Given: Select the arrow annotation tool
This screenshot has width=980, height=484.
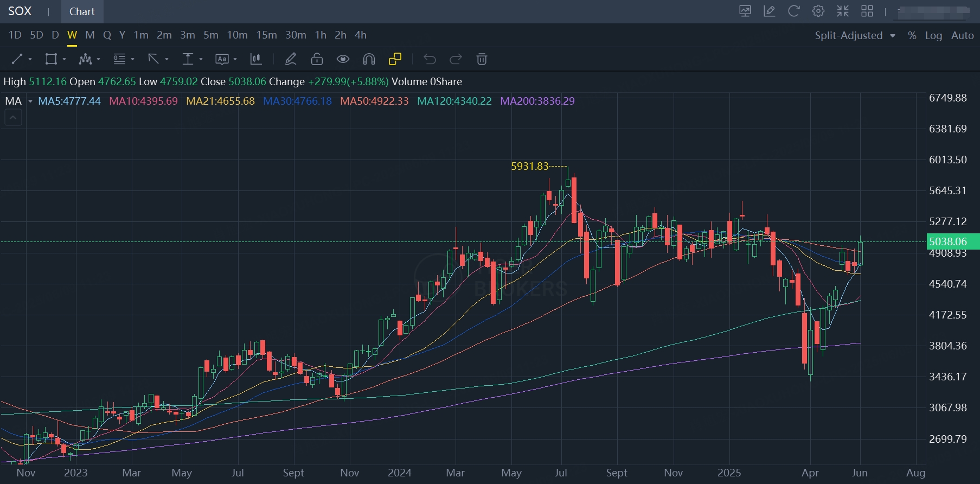Looking at the screenshot, I should [153, 59].
